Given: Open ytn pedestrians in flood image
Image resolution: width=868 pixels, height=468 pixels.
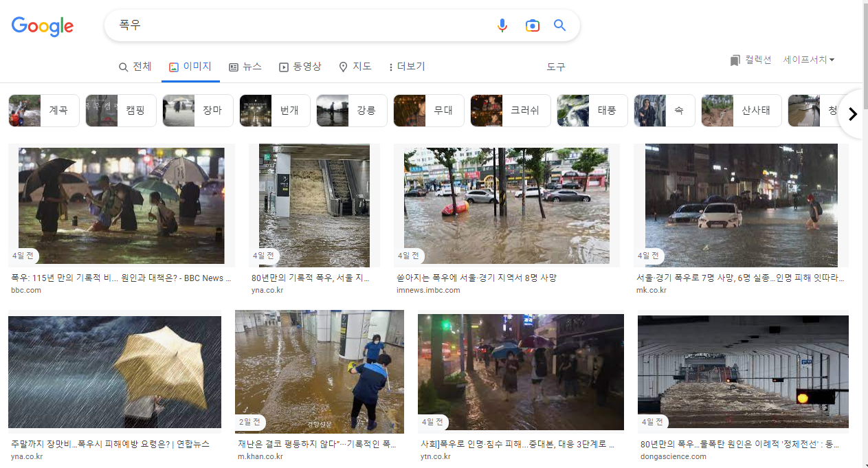Looking at the screenshot, I should coord(521,372).
